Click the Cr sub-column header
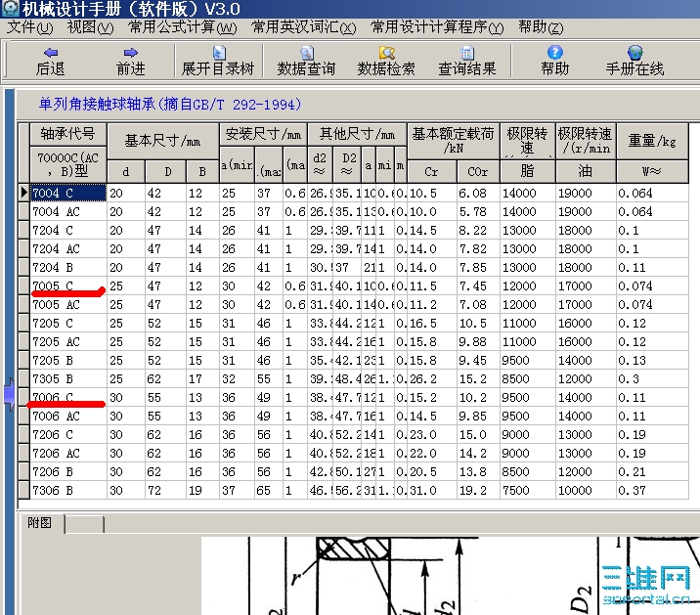Viewport: 700px width, 615px height. [432, 171]
